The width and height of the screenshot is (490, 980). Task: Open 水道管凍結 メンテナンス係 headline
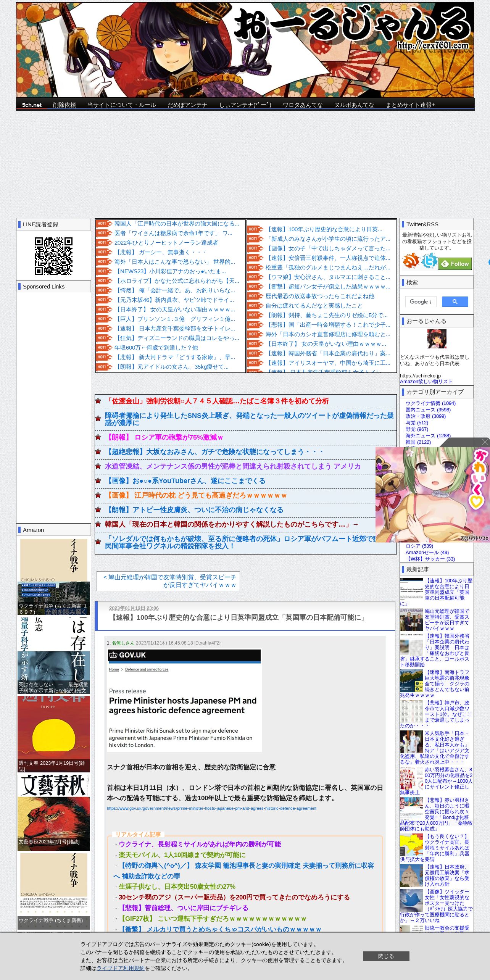pyautogui.click(x=233, y=466)
